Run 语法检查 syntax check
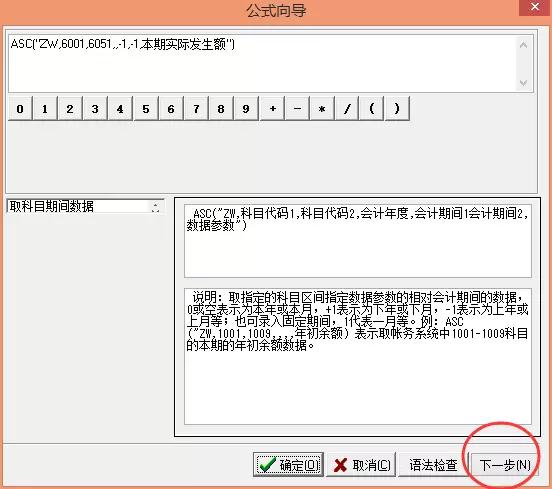The height and width of the screenshot is (489, 552). coord(433,465)
